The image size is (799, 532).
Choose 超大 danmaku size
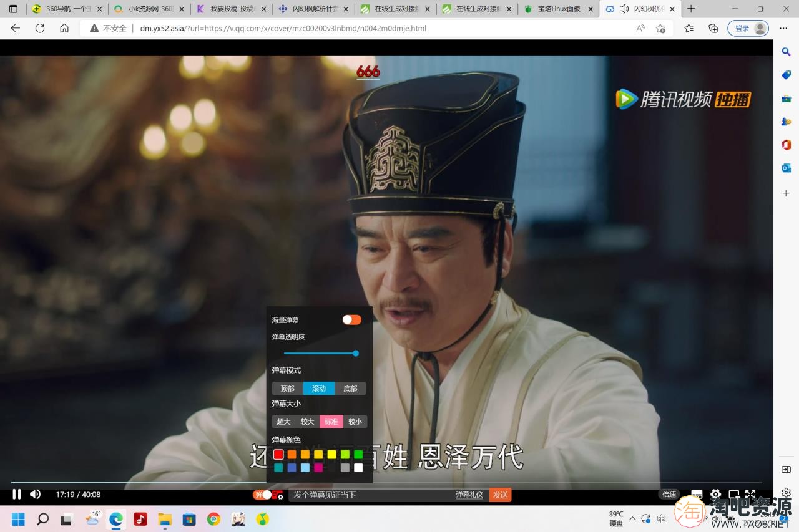click(x=283, y=422)
